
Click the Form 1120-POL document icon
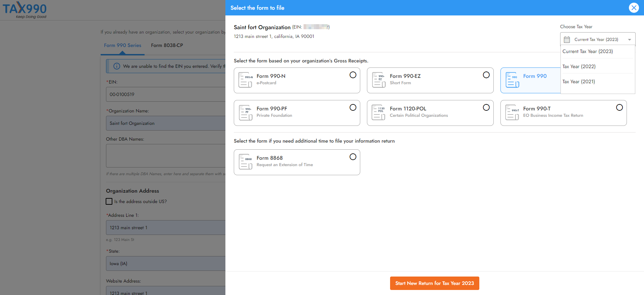[x=379, y=112]
